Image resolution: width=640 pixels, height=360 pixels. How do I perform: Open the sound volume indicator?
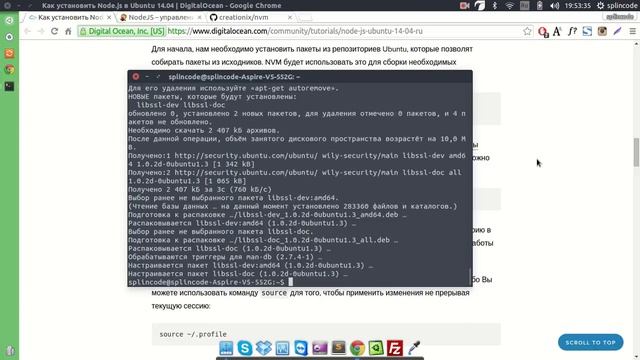(x=554, y=6)
